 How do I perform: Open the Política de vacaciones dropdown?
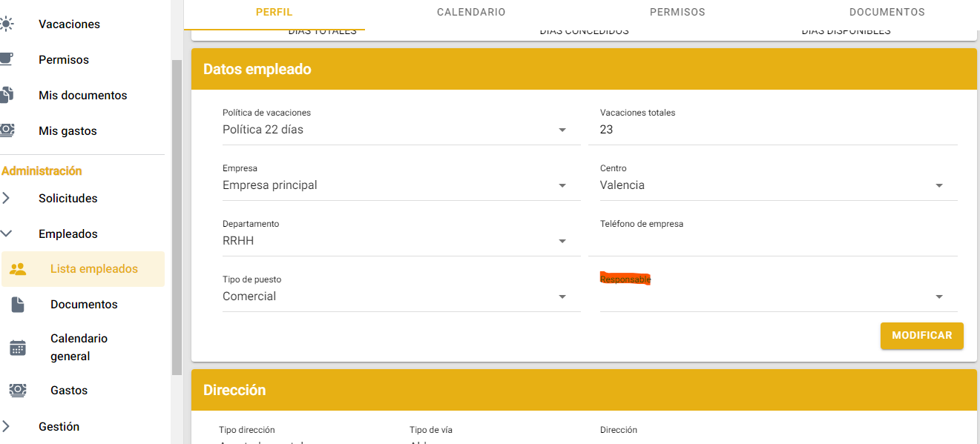(562, 130)
